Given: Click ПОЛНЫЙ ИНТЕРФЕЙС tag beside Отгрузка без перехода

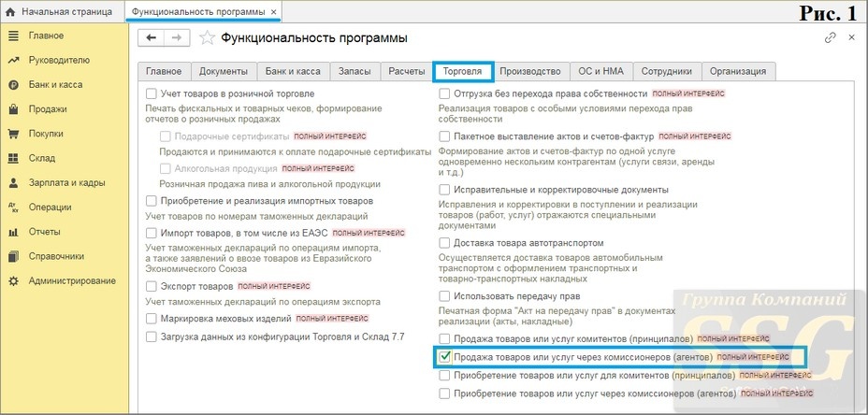Looking at the screenshot, I should point(688,93).
